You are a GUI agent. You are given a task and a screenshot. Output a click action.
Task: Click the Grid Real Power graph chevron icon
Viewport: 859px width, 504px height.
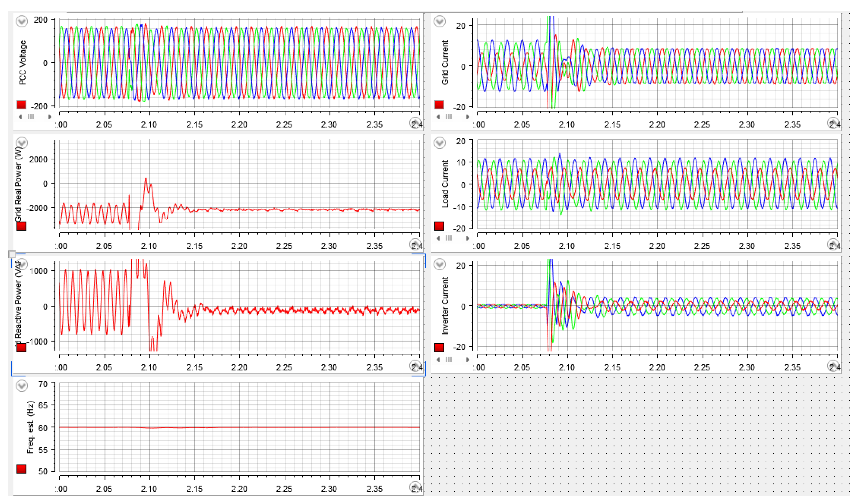click(22, 142)
